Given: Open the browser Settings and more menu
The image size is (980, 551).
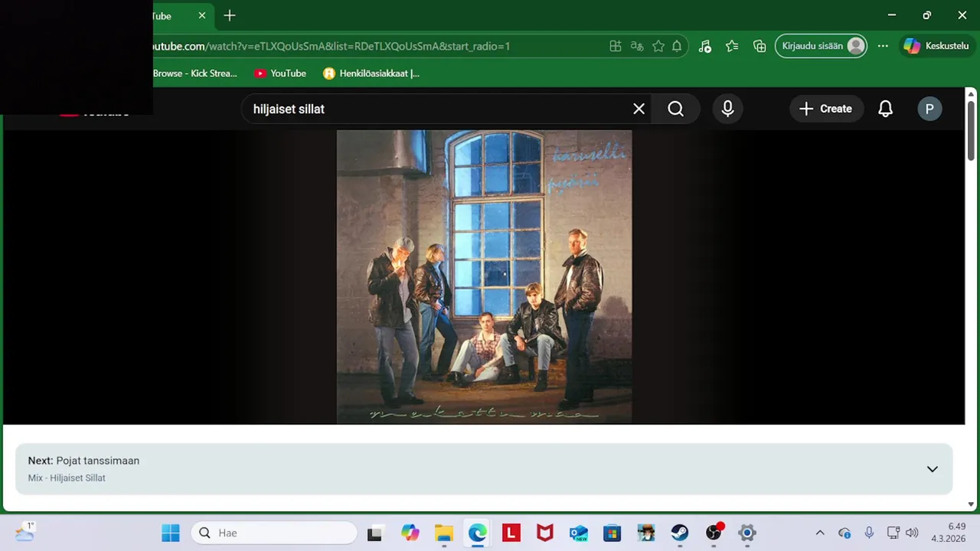Looking at the screenshot, I should point(883,46).
